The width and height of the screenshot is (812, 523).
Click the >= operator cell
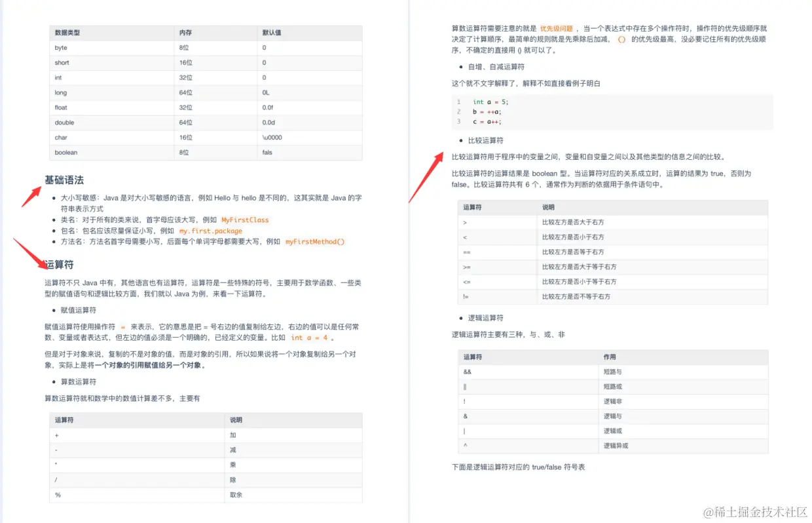498,267
